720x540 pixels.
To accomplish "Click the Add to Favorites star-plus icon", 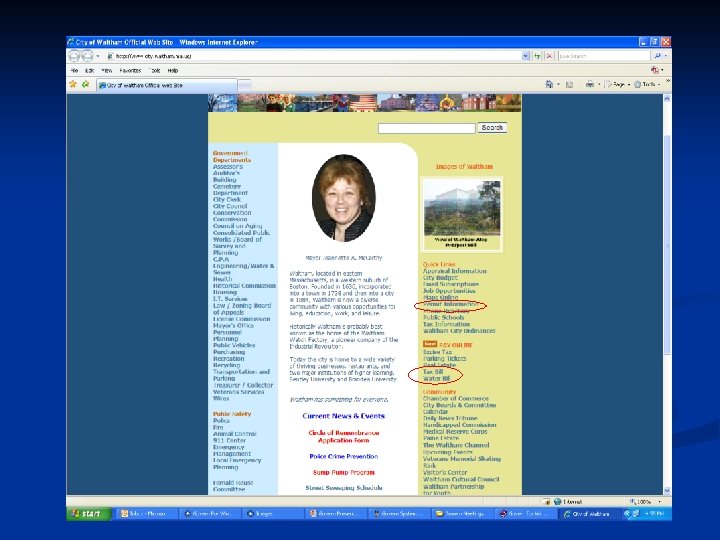I will (x=85, y=84).
